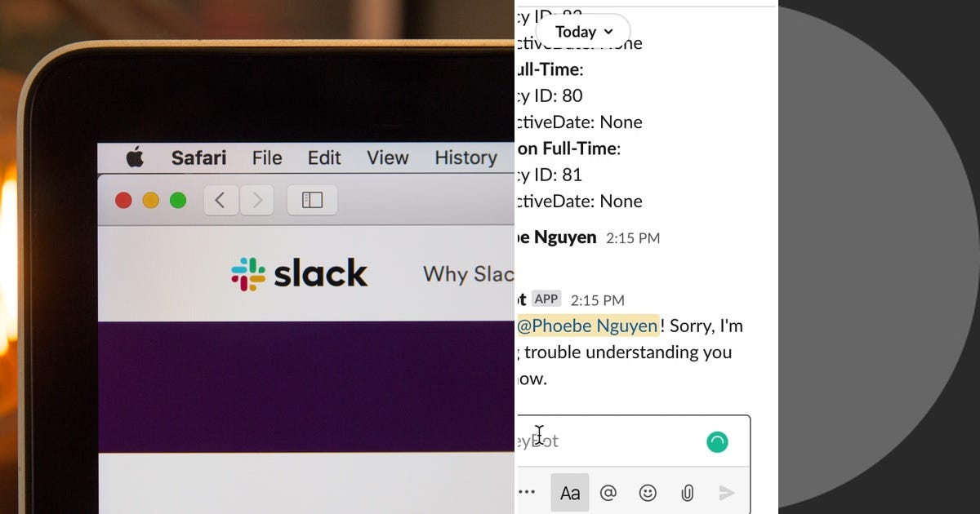Open more composer actions via the ellipsis icon
The height and width of the screenshot is (514, 980).
point(527,491)
